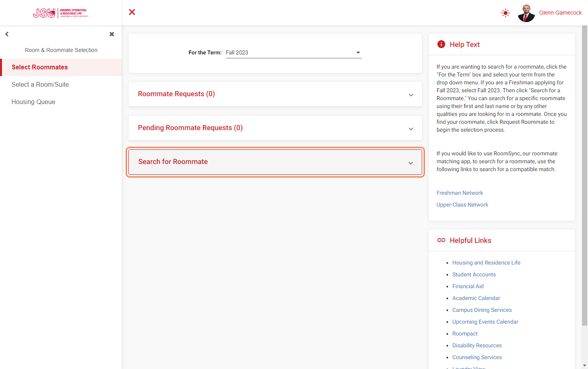The image size is (588, 369).
Task: Close the sidebar with the gray X
Action: (112, 34)
